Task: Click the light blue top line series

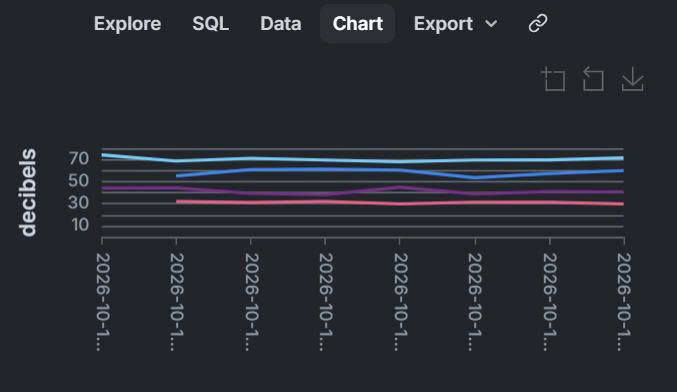Action: [x=363, y=161]
